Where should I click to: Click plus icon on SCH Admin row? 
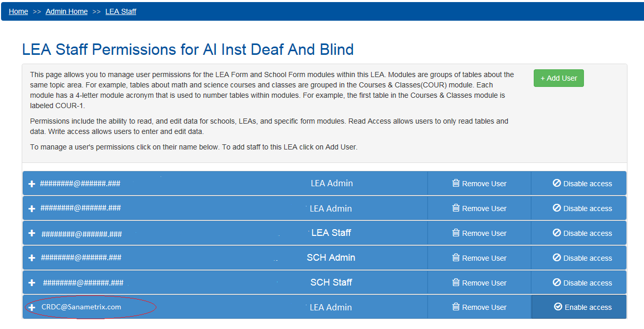pos(32,258)
